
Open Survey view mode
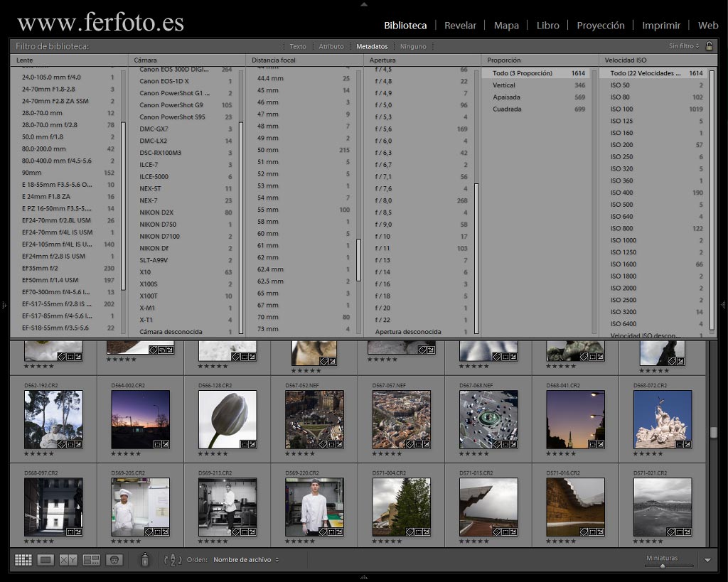[91, 560]
